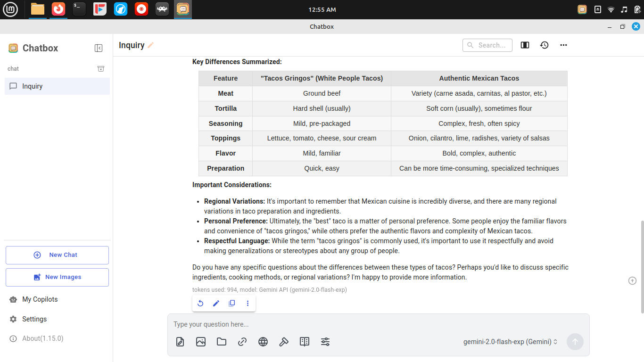Image resolution: width=644 pixels, height=362 pixels.
Task: Click the Wi-Fi icon in the system tray
Action: (x=611, y=9)
